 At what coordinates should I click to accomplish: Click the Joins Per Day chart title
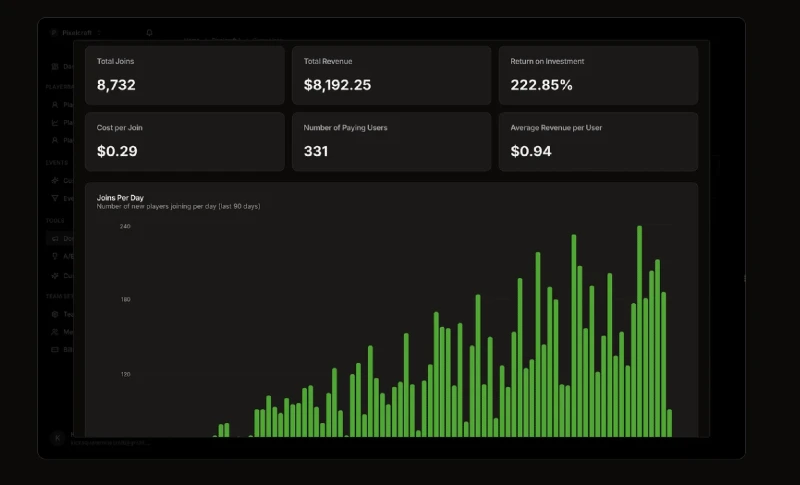[x=120, y=198]
